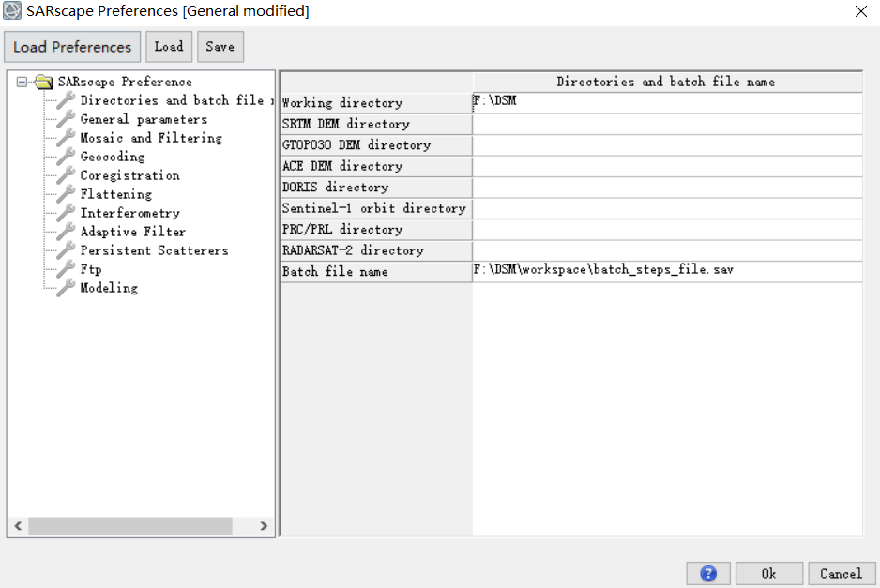Click the wrench icon beside Flattening
The height and width of the screenshot is (588, 880).
pos(66,193)
